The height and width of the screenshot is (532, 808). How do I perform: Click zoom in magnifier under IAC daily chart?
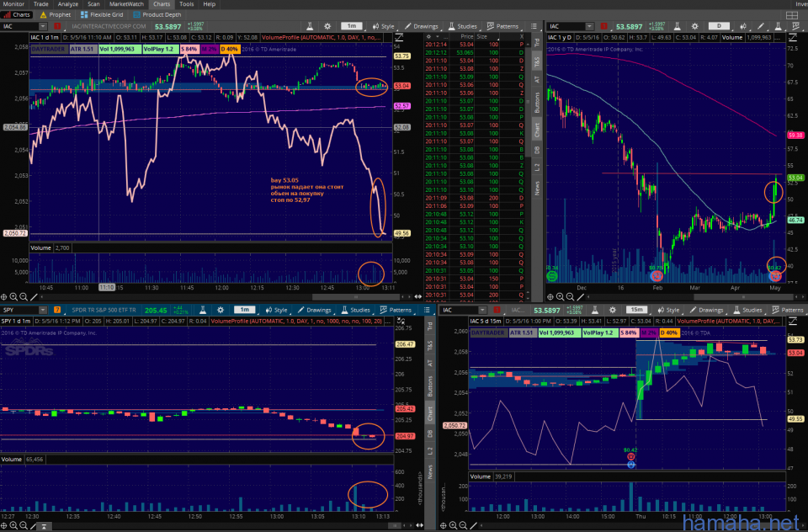click(x=561, y=297)
